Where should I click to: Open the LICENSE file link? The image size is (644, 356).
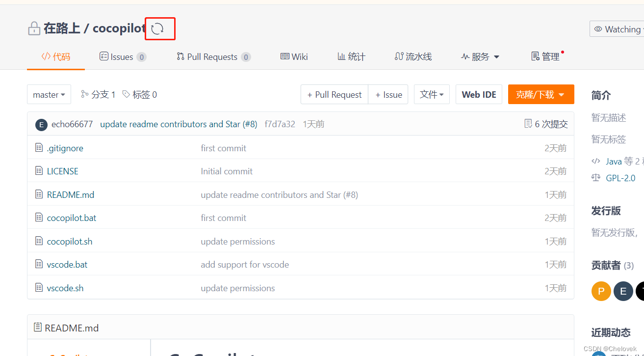pyautogui.click(x=63, y=171)
